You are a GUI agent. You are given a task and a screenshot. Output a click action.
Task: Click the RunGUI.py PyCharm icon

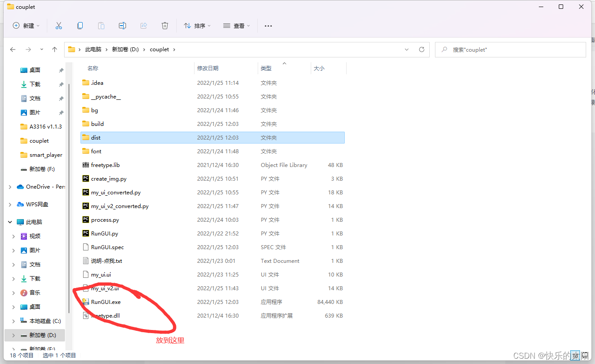click(86, 233)
